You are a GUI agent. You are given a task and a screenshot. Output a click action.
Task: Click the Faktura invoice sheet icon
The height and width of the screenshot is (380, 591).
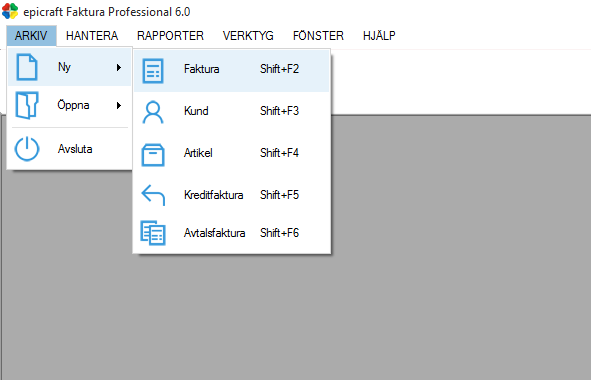[x=153, y=70]
